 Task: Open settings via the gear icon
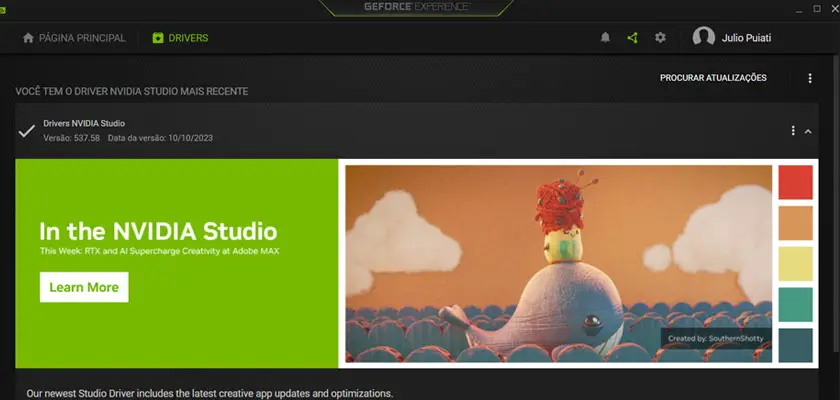coord(661,37)
